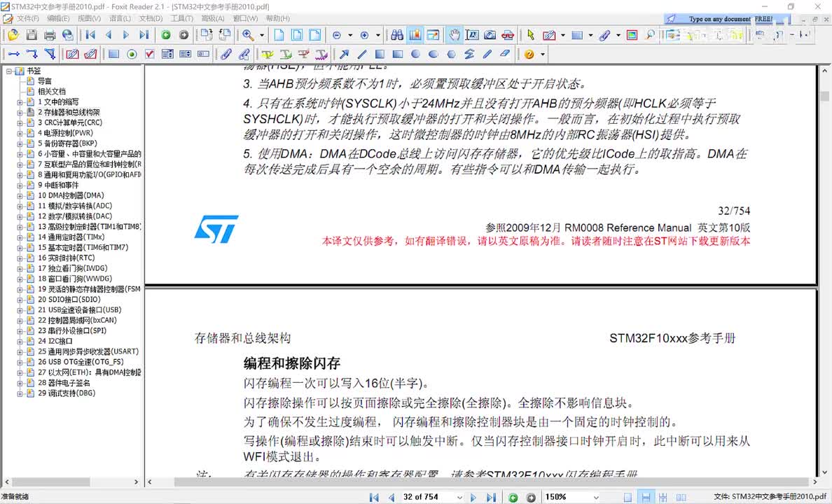Select the underline text tool
Image resolution: width=832 pixels, height=504 pixels.
(x=286, y=54)
